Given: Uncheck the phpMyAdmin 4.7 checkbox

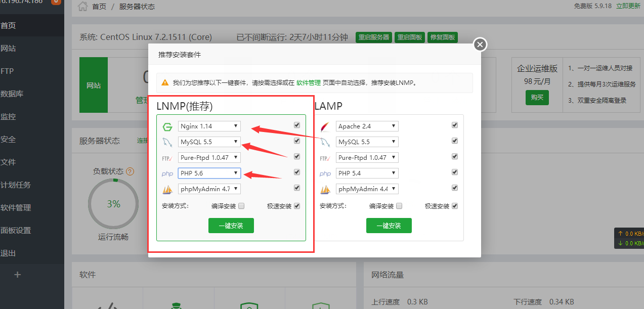Looking at the screenshot, I should click(x=297, y=188).
